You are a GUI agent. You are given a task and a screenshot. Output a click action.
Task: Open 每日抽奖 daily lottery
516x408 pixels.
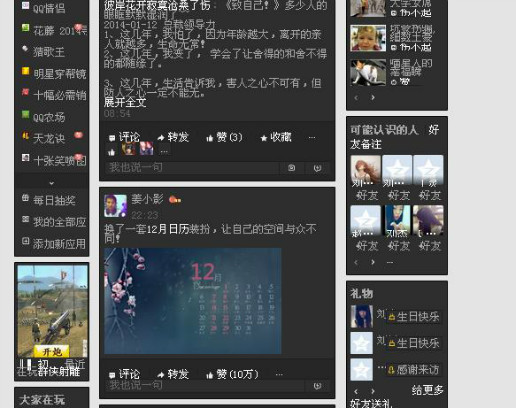[x=53, y=200]
